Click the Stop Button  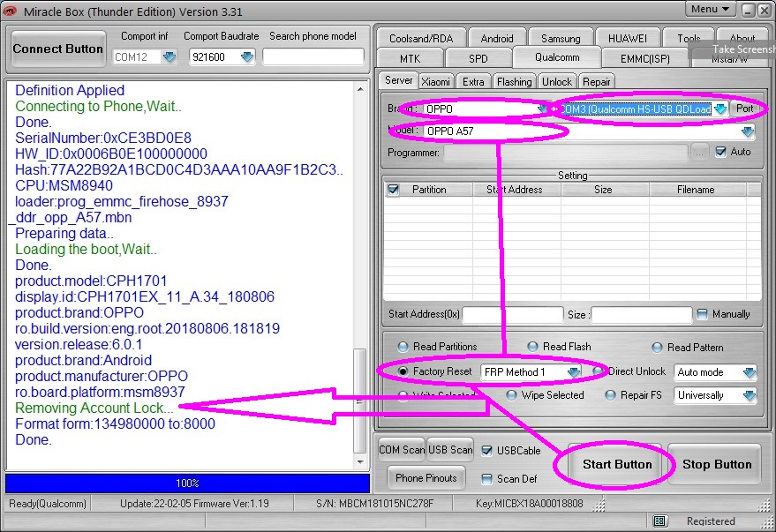click(717, 464)
